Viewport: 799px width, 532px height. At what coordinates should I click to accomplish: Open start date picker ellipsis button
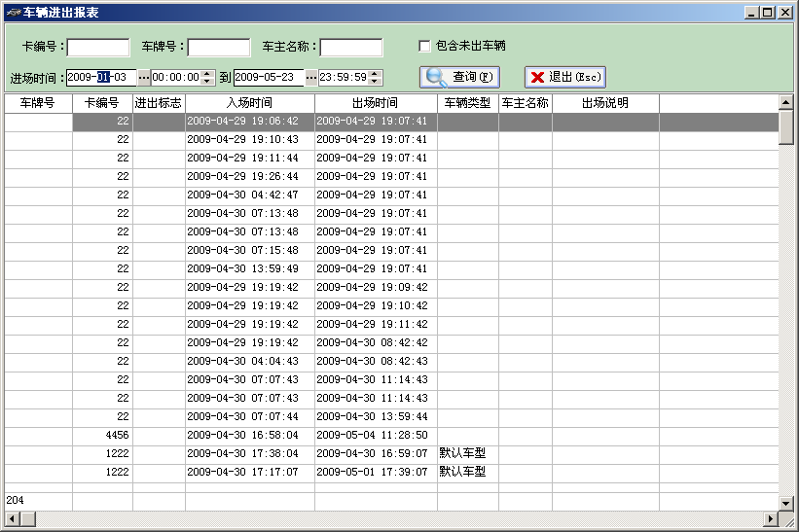(x=144, y=78)
